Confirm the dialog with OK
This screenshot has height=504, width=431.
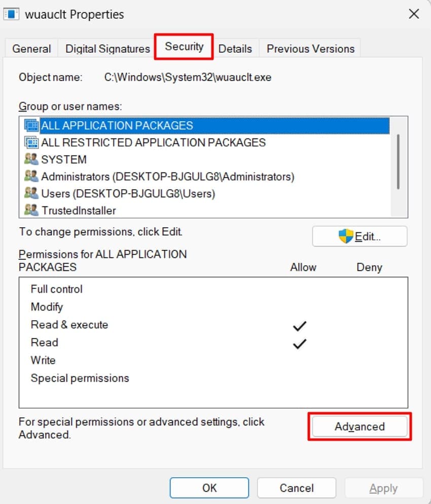[209, 488]
